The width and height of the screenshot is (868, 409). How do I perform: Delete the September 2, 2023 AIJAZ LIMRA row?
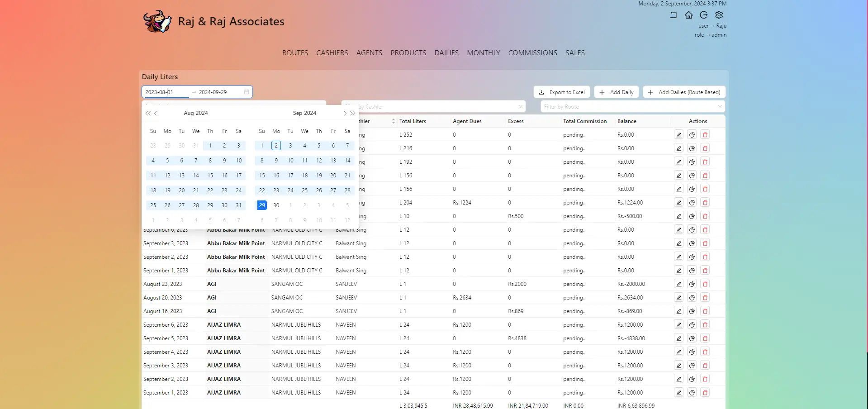click(705, 379)
